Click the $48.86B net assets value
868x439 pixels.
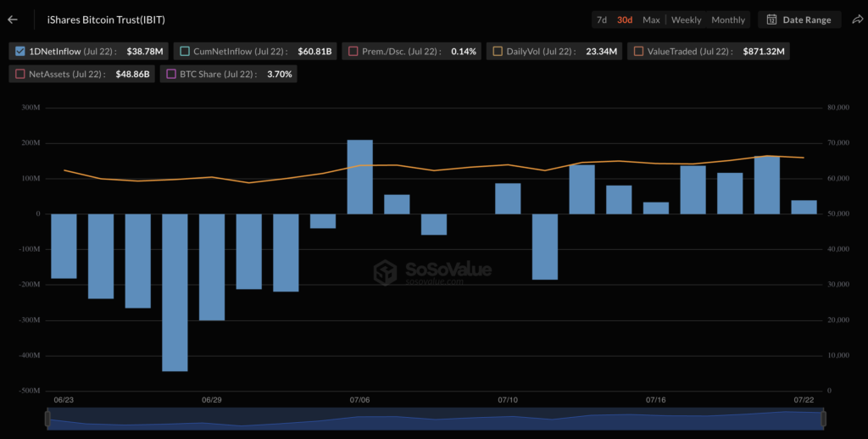point(132,74)
